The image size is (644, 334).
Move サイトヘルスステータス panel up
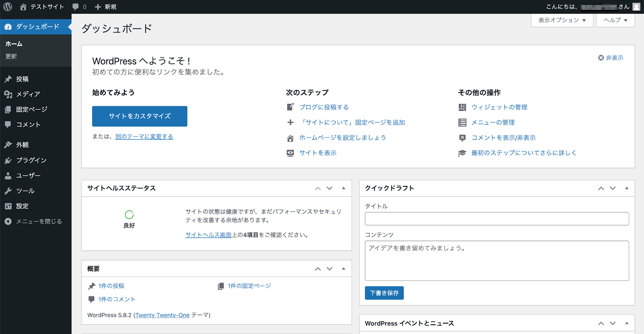[318, 188]
